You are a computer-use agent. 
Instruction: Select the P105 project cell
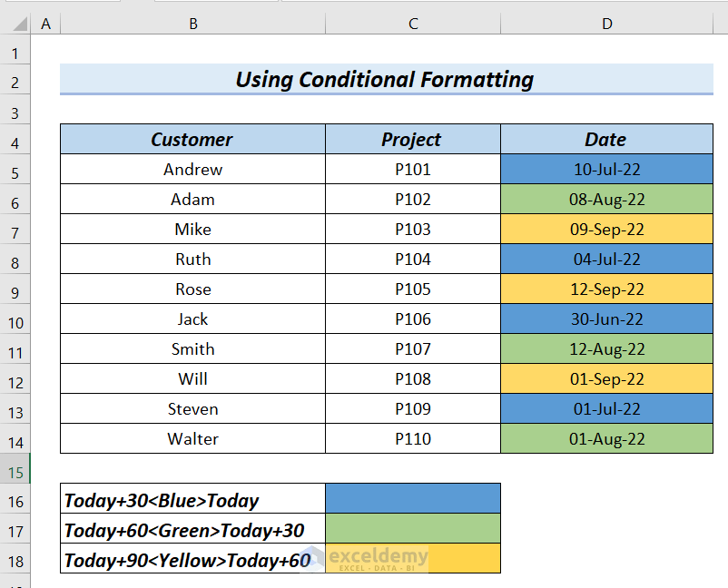pos(412,289)
